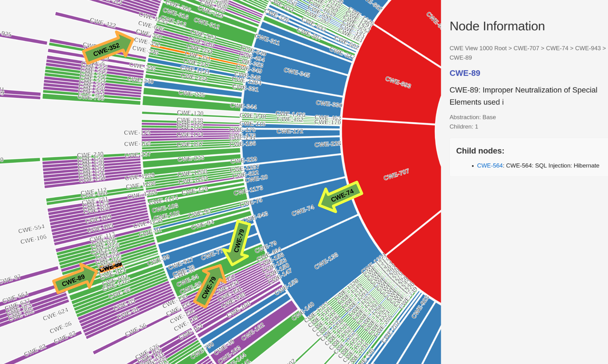
Task: Select the red CWE-693 sunburst segment
Action: [x=398, y=82]
